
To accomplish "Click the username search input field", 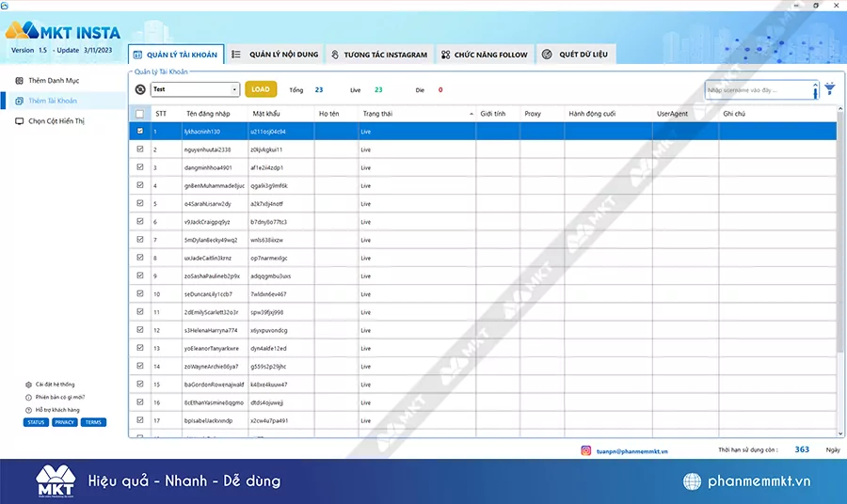I will point(758,89).
